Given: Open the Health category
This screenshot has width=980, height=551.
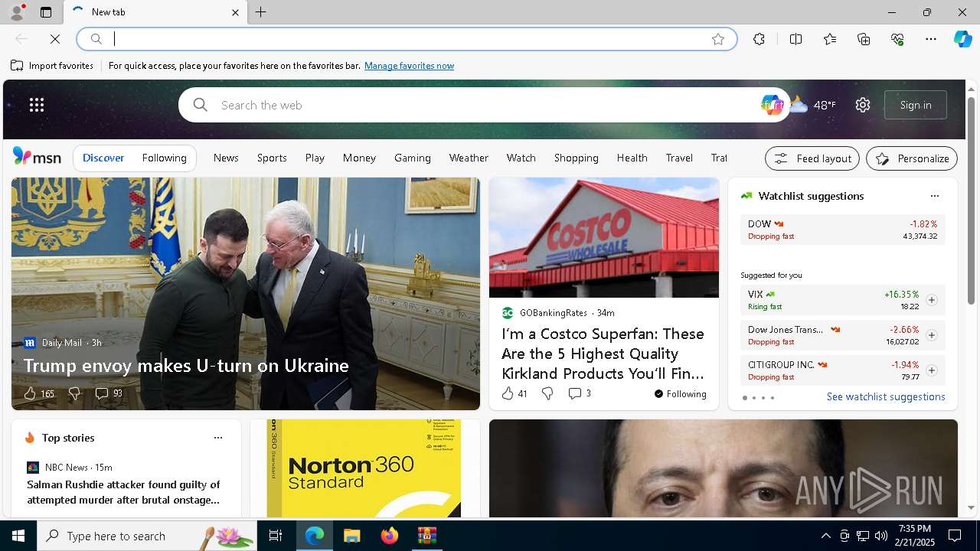Looking at the screenshot, I should pos(632,158).
